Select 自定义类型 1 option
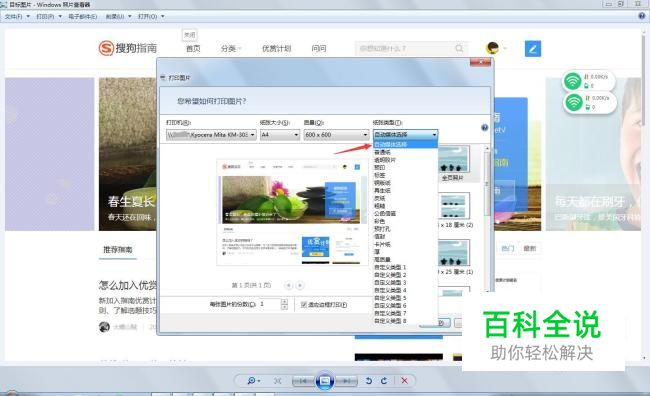The height and width of the screenshot is (396, 650). pyautogui.click(x=405, y=267)
